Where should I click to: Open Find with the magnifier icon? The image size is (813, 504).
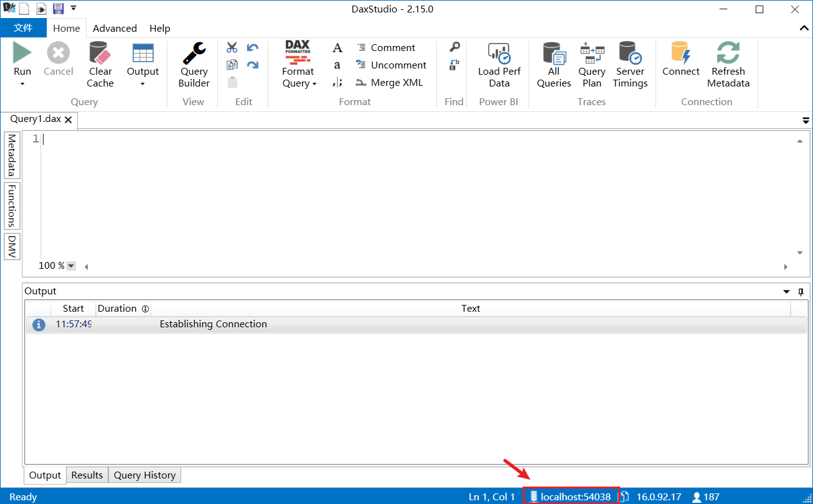click(455, 47)
